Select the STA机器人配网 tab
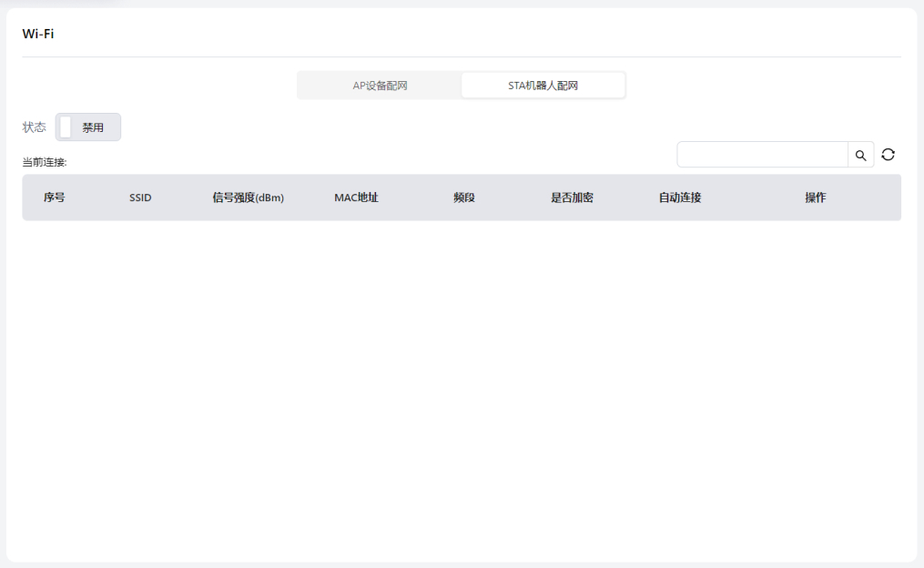Viewport: 924px width, 568px height. pos(543,86)
